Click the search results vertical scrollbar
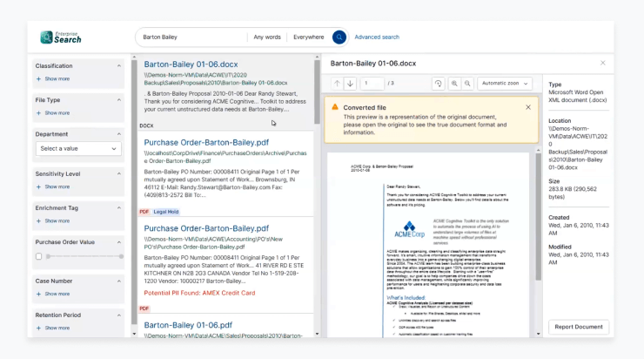Image resolution: width=644 pixels, height=359 pixels. (317, 92)
